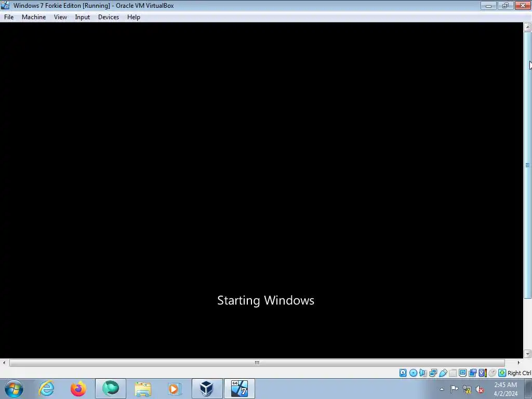Open Windows Explorer from the taskbar
The image size is (532, 399).
tap(143, 389)
